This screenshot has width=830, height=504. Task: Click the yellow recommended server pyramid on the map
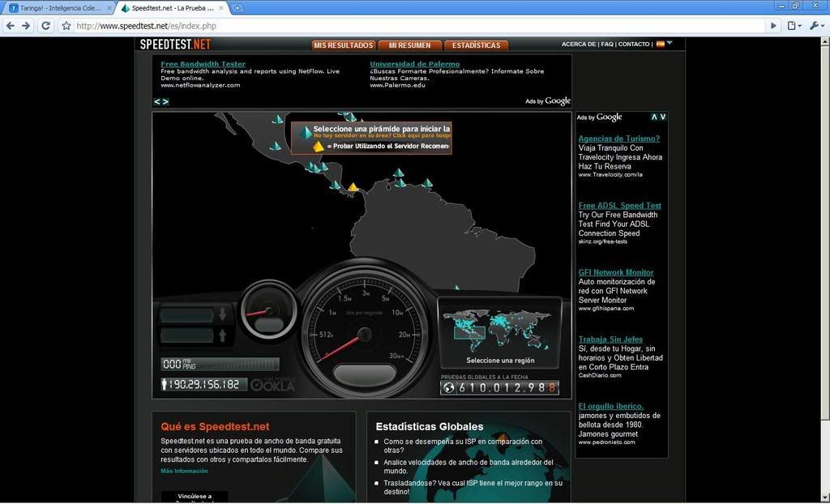click(353, 187)
